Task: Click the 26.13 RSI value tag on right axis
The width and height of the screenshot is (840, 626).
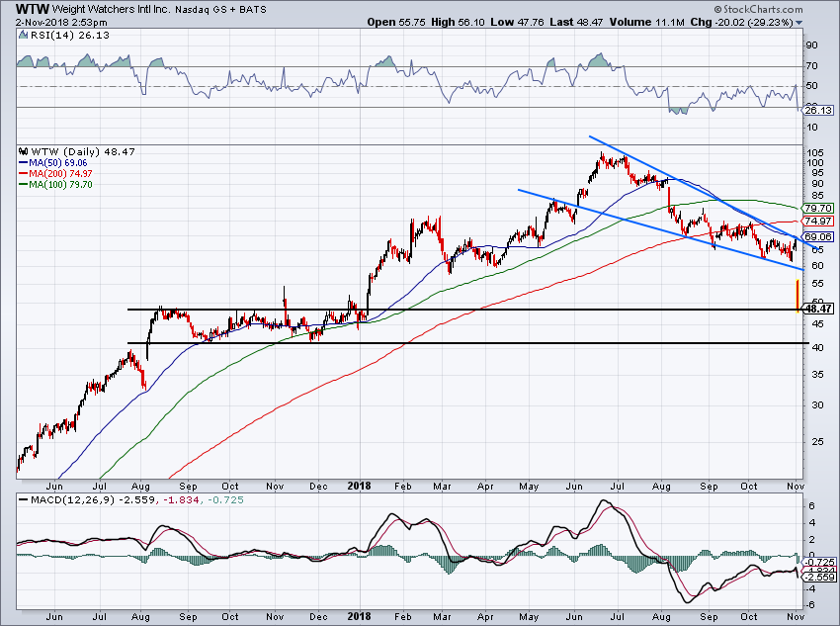Action: click(818, 111)
